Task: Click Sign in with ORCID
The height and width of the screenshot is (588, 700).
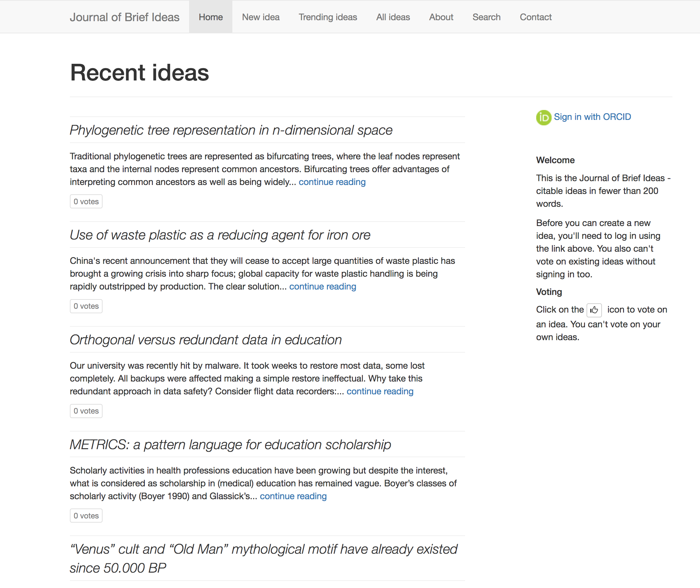Action: 593,117
